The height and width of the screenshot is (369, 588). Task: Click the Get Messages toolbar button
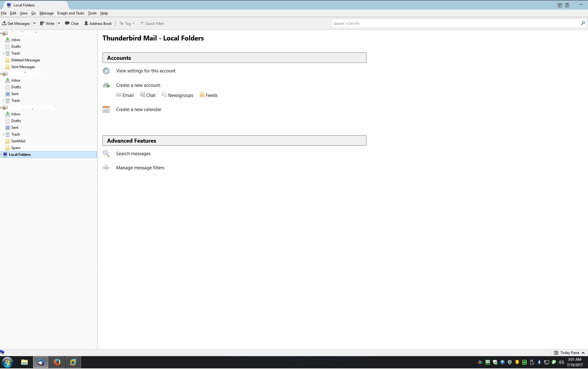[x=16, y=23]
